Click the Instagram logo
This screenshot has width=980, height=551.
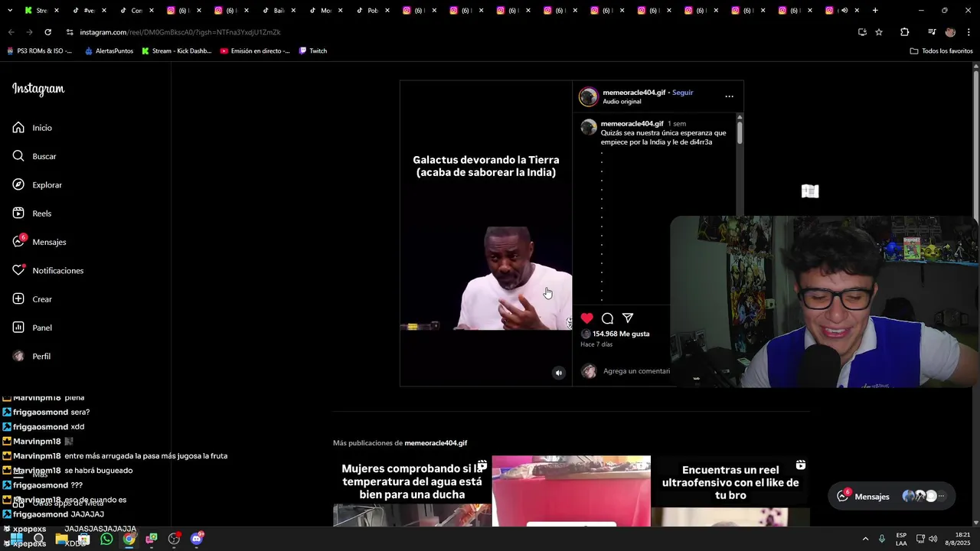pyautogui.click(x=38, y=89)
